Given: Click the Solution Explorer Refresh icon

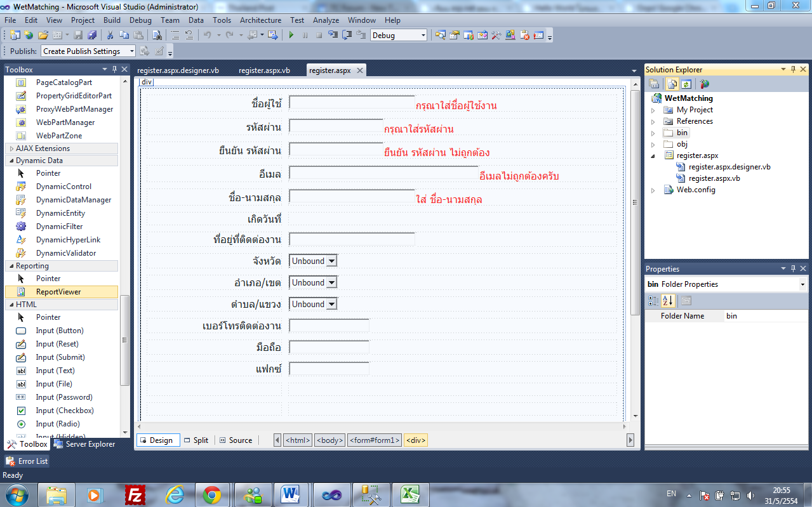Looking at the screenshot, I should [686, 84].
